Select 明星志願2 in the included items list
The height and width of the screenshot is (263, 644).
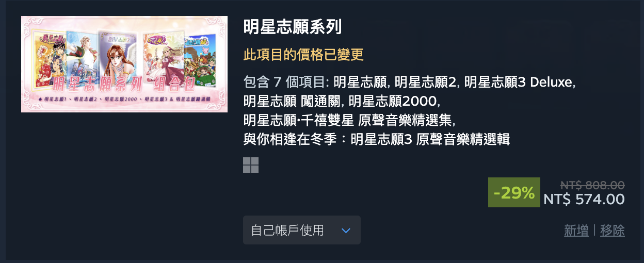[426, 82]
